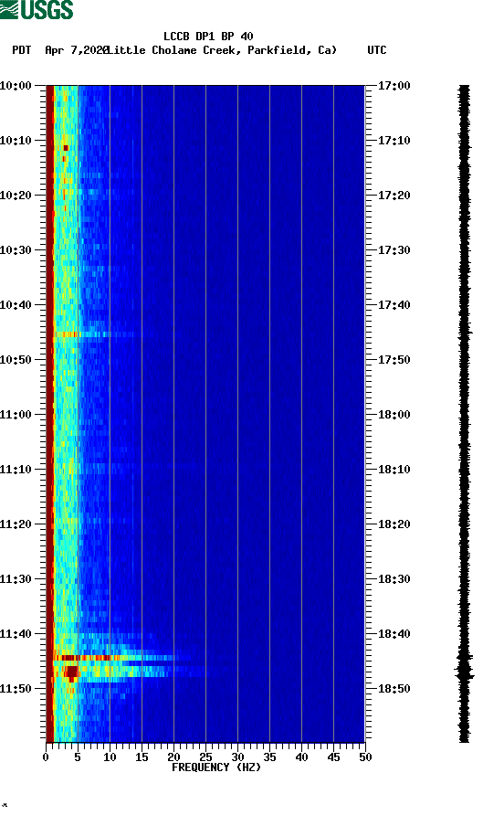Click the '17:50' UTC time label
The width and height of the screenshot is (504, 815).
394,360
